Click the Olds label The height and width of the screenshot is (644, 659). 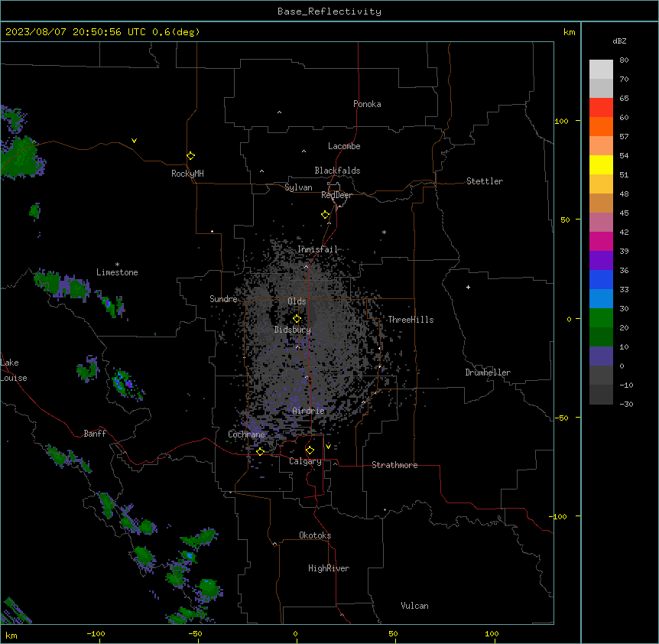(x=297, y=301)
